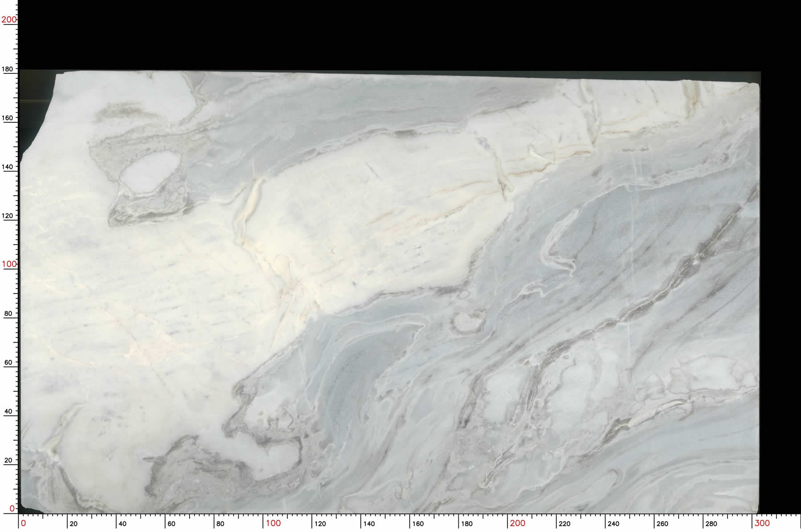Click the 280 label on the horizontal ruler
801x532 pixels.
711,524
